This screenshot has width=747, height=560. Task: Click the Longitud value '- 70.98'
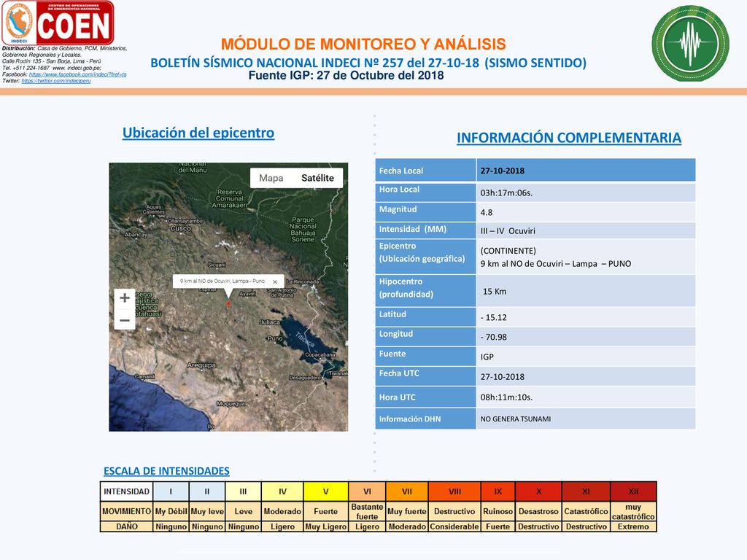click(494, 337)
